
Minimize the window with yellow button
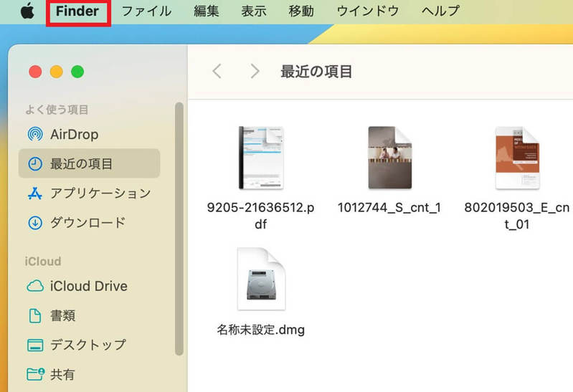pos(56,72)
